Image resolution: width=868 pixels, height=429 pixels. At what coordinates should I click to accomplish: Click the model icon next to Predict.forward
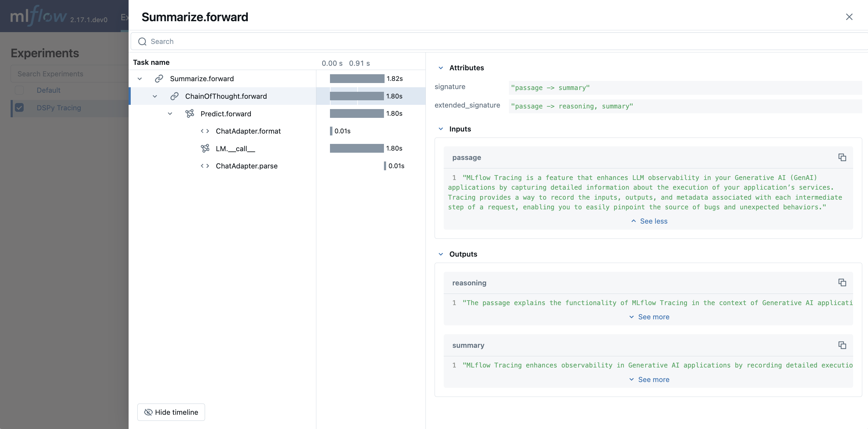tap(190, 114)
